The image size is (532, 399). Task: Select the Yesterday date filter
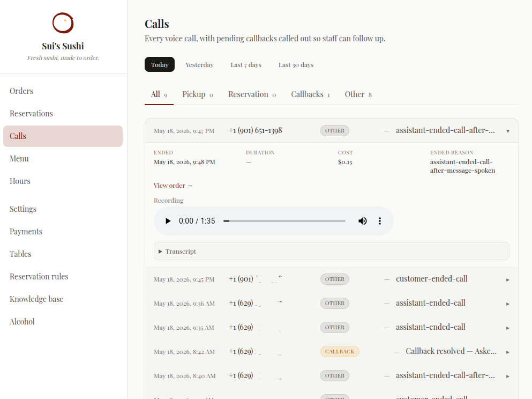tap(199, 64)
